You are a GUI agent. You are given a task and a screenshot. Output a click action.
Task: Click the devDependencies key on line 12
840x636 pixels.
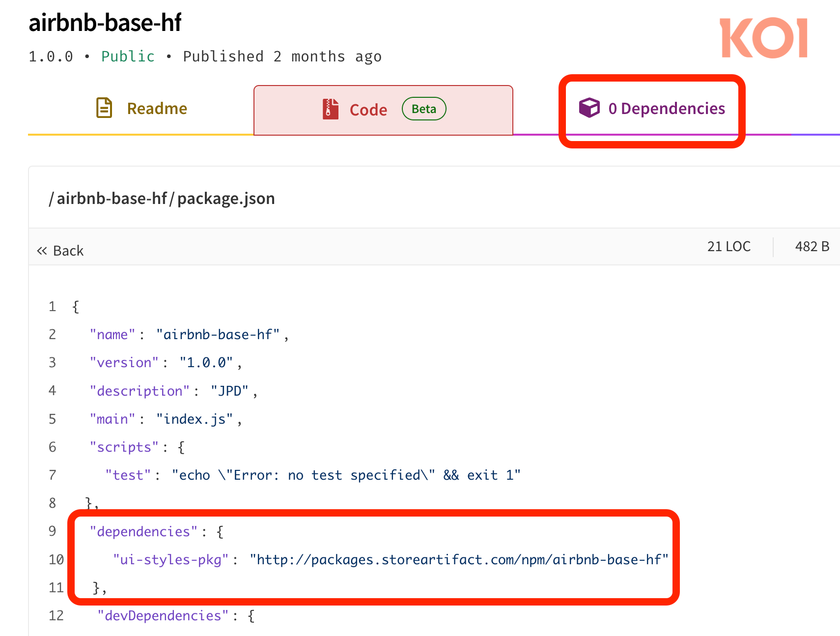164,615
